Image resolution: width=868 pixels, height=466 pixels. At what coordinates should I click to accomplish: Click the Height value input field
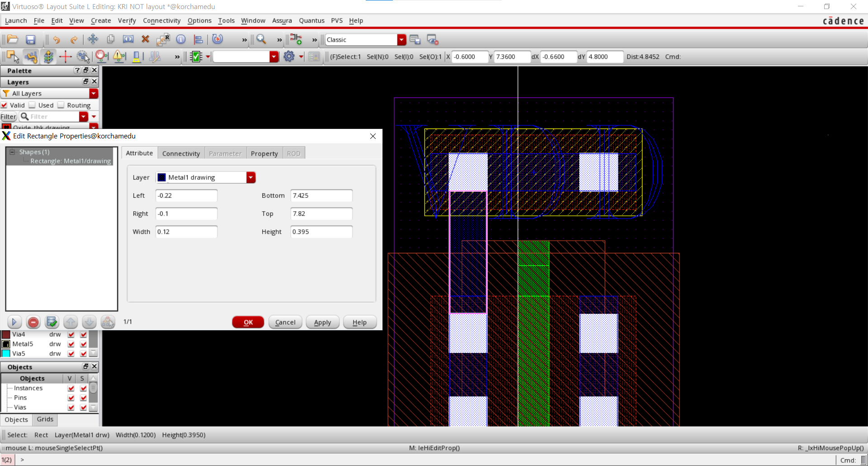coord(321,232)
